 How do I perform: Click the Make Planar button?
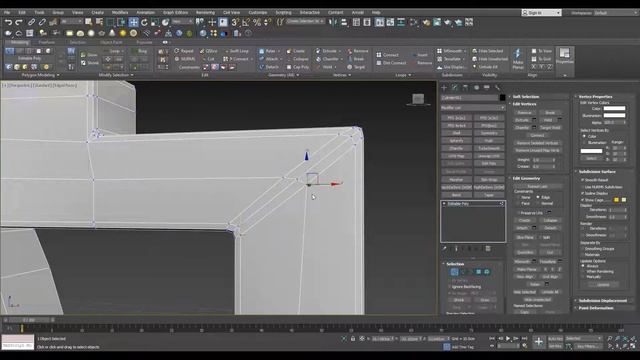coord(518,58)
